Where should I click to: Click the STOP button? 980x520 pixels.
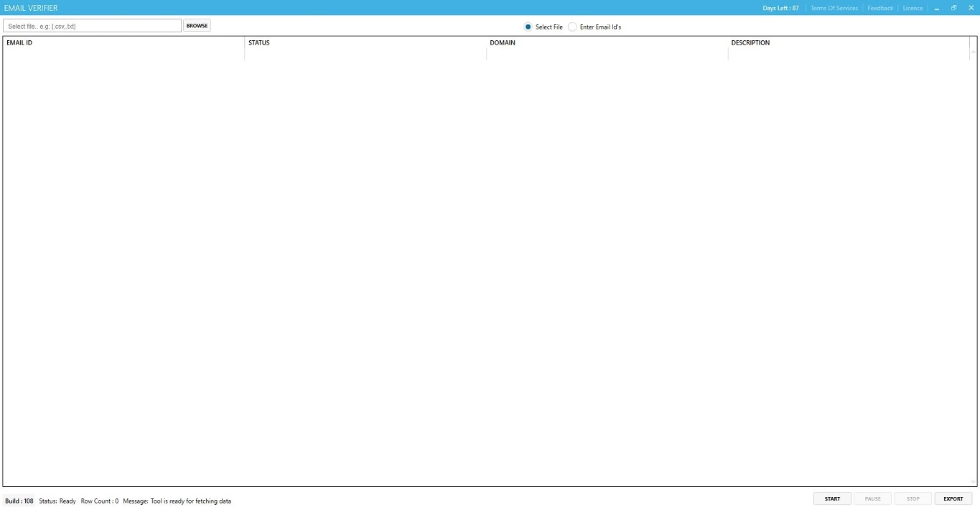(913, 498)
